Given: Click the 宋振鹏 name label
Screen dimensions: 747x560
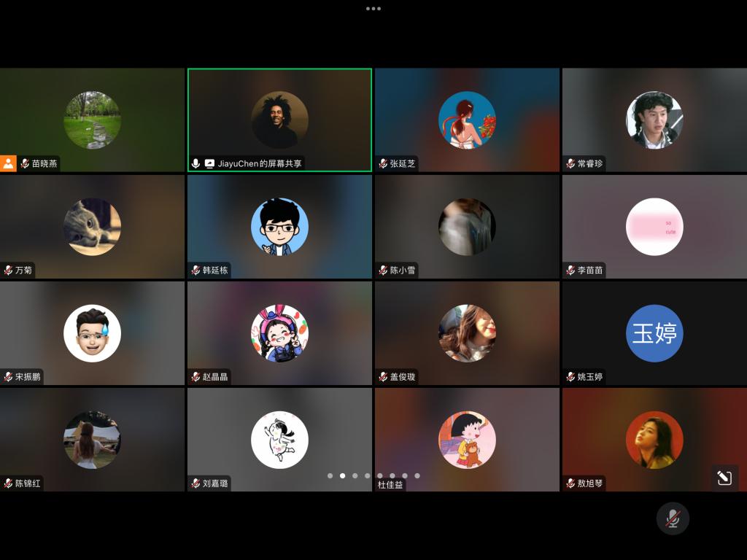Looking at the screenshot, I should 28,377.
